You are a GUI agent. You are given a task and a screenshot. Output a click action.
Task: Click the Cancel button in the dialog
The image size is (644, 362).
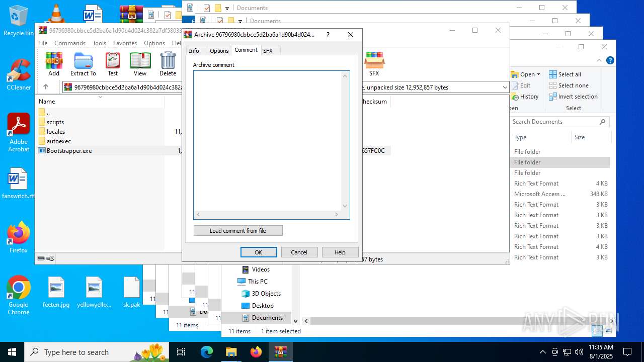[299, 252]
